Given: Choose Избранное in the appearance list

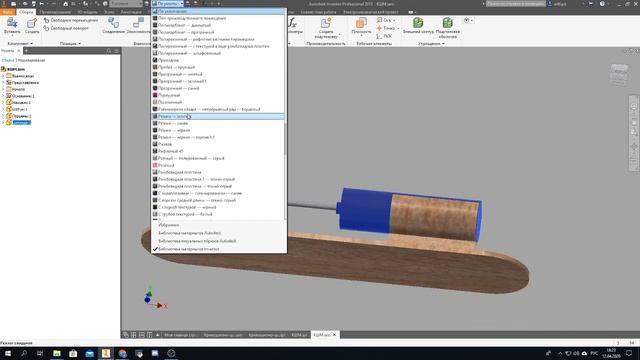Looking at the screenshot, I should (168, 225).
